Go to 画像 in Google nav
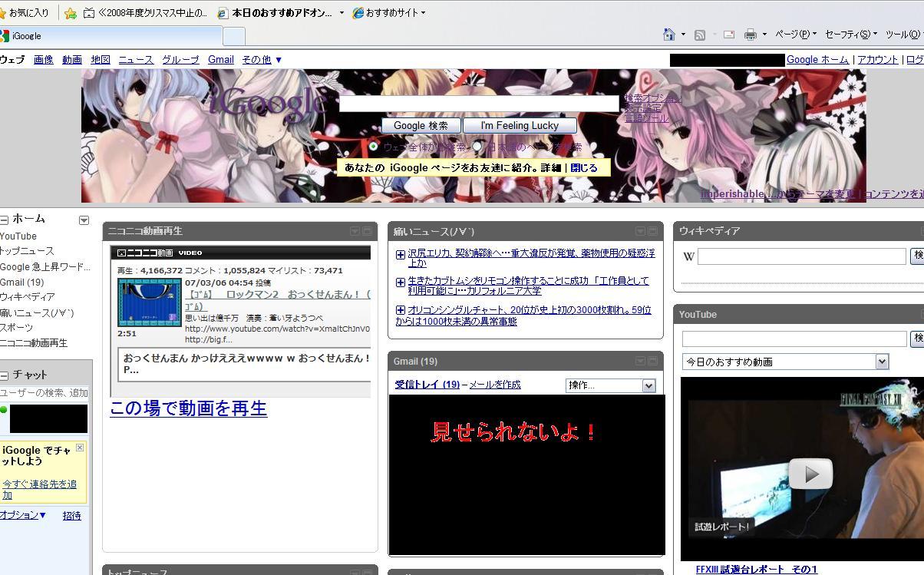 point(44,59)
